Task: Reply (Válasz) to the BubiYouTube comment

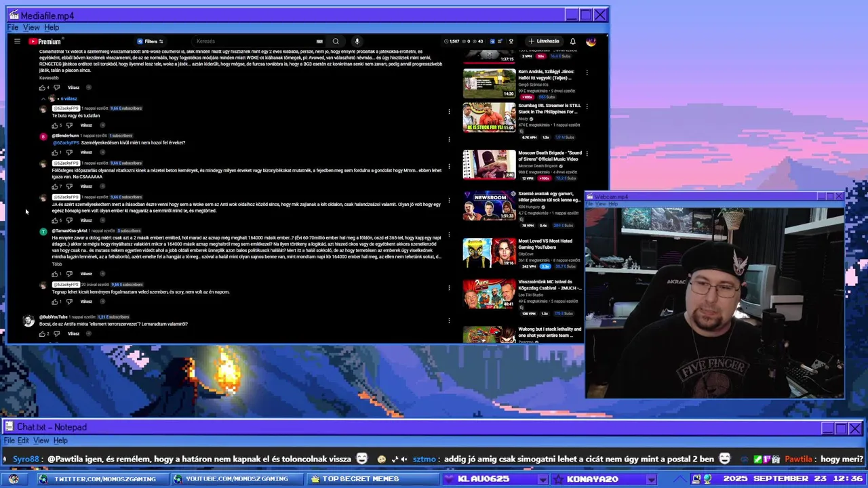Action: 73,333
